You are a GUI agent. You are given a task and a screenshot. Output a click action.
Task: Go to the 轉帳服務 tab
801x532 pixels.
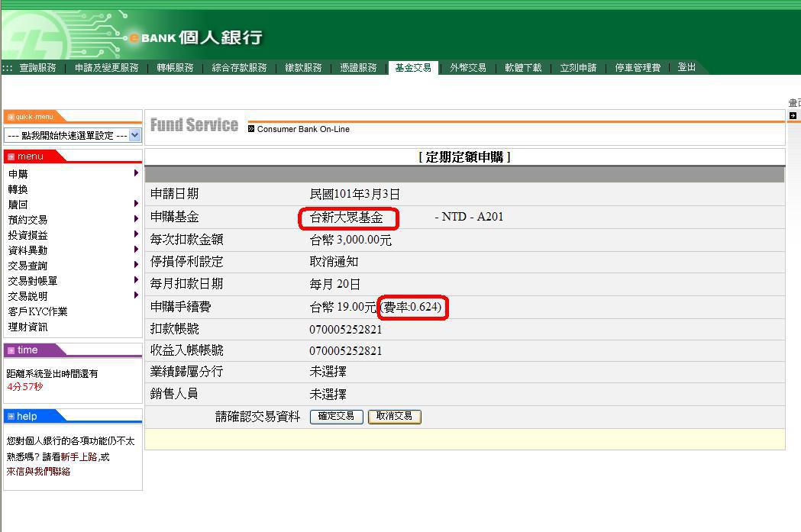pos(175,68)
